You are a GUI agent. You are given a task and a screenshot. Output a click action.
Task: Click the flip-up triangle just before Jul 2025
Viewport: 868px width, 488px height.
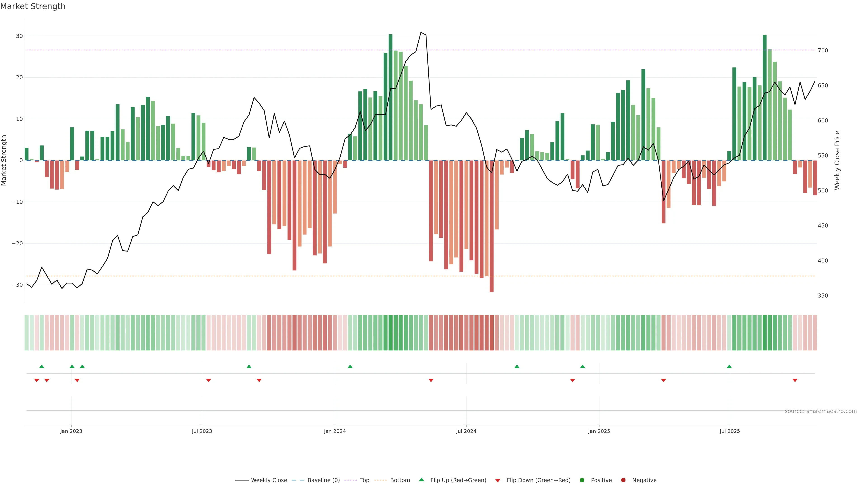click(x=729, y=366)
